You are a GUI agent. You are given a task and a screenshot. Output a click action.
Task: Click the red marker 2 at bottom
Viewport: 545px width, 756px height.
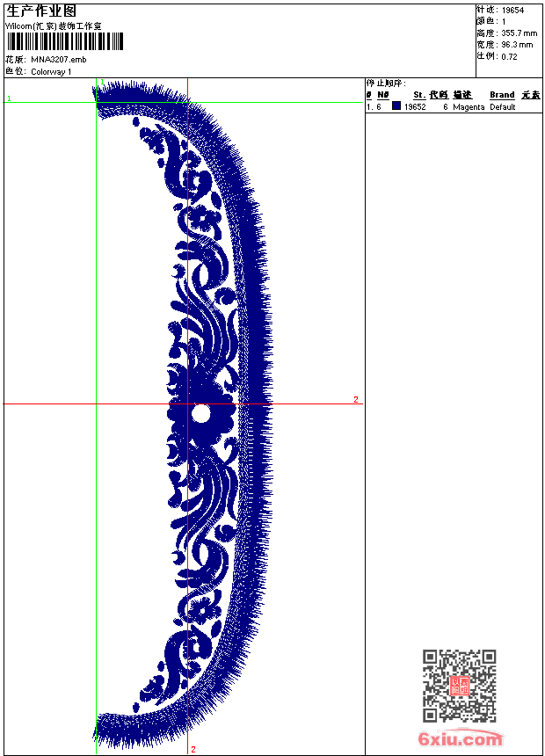pyautogui.click(x=193, y=749)
